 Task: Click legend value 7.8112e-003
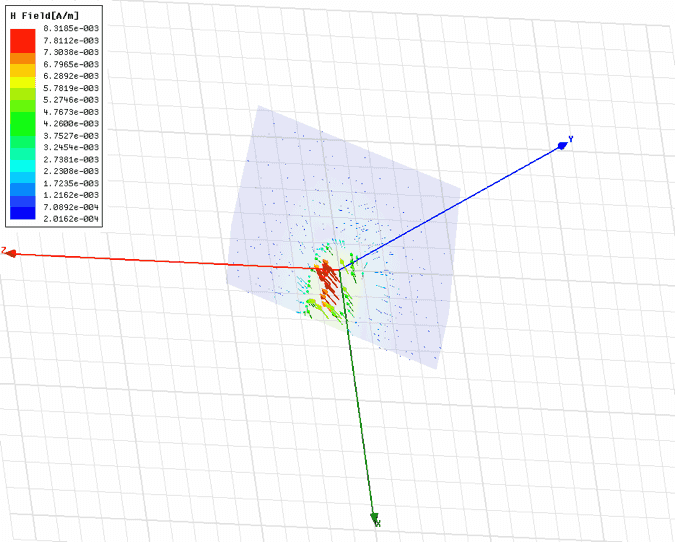tap(71, 40)
